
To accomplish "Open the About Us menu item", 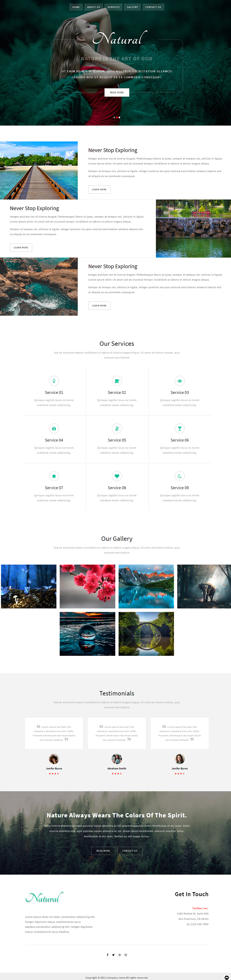I will coord(93,7).
